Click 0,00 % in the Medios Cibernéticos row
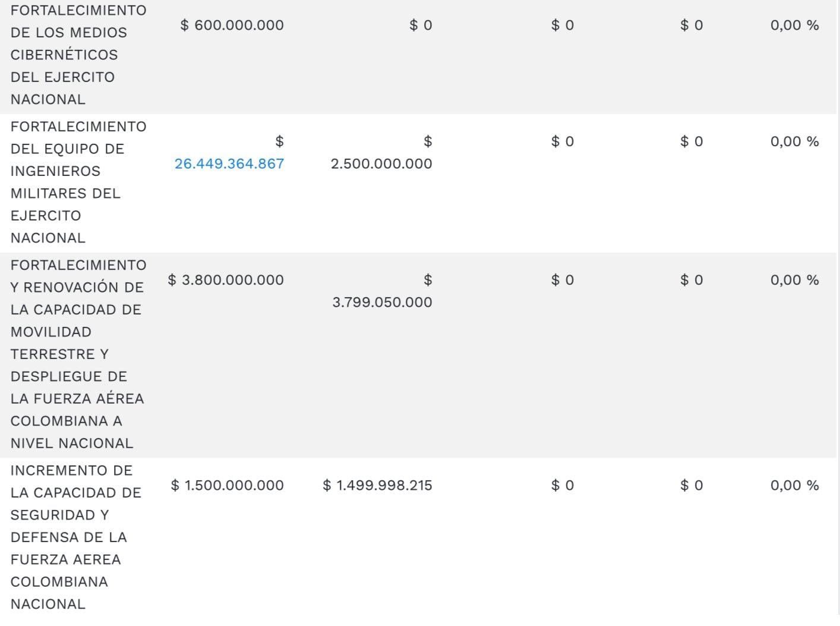This screenshot has height=626, width=840. point(794,25)
